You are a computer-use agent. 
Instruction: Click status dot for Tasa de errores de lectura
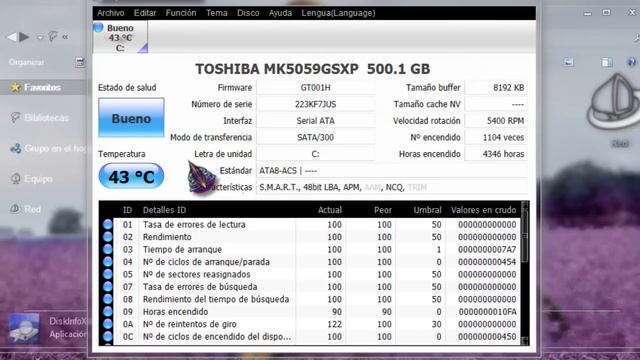click(x=108, y=224)
